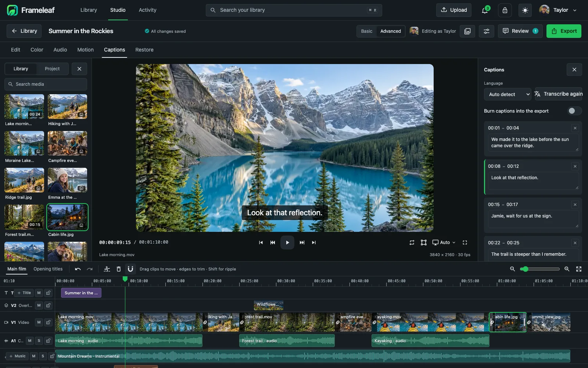Switch to Basic editing mode

[367, 31]
